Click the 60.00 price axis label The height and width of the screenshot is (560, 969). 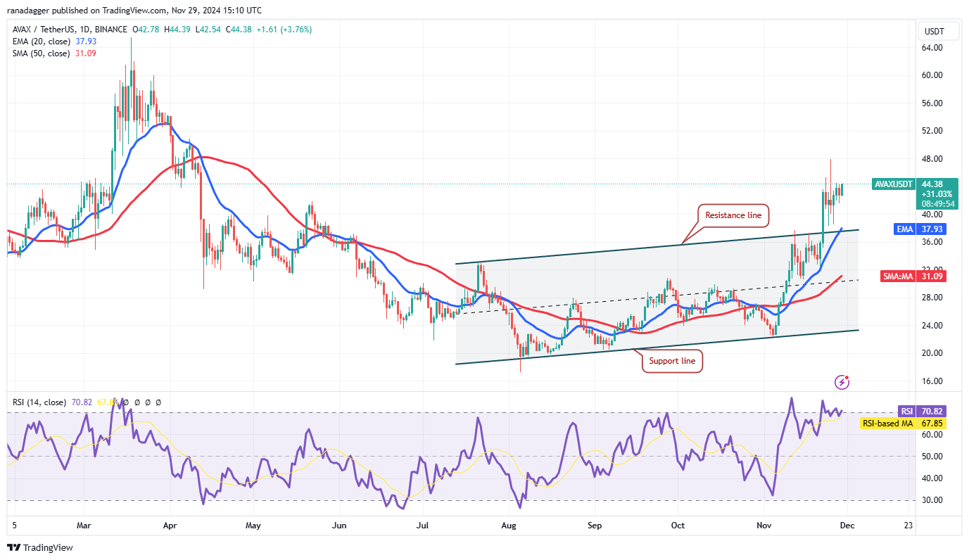point(932,75)
